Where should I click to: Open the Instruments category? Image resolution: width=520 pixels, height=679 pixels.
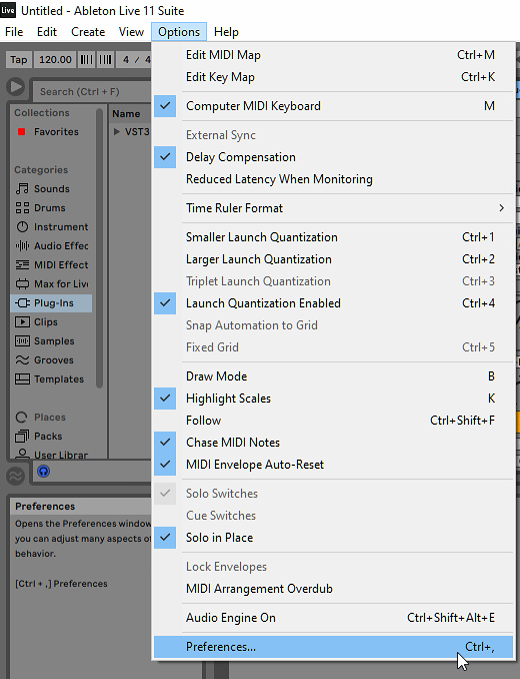point(52,227)
